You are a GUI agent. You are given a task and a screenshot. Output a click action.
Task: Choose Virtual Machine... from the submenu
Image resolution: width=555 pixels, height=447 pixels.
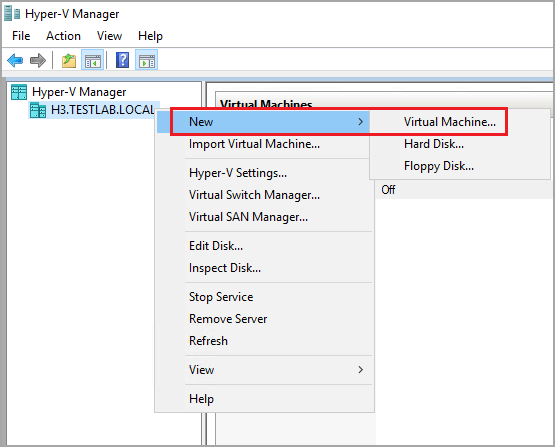coord(450,122)
